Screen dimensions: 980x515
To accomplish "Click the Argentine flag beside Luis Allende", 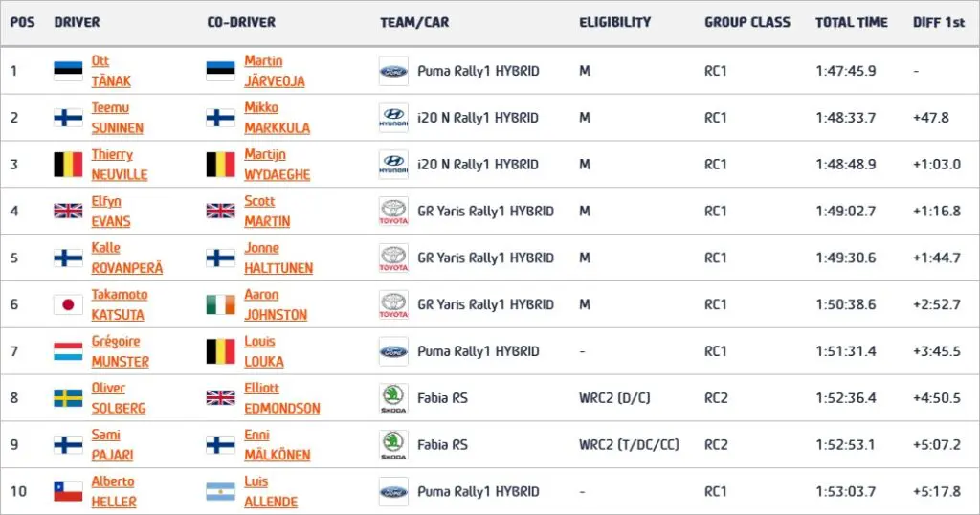I will pos(221,492).
